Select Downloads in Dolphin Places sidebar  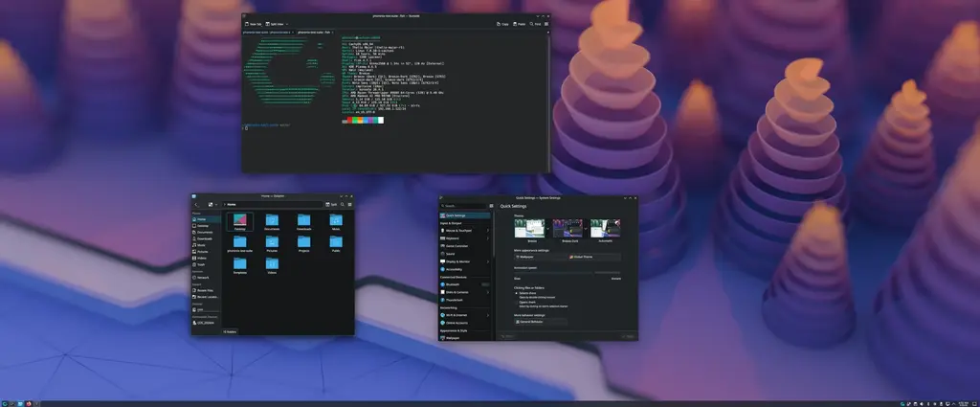tap(206, 238)
